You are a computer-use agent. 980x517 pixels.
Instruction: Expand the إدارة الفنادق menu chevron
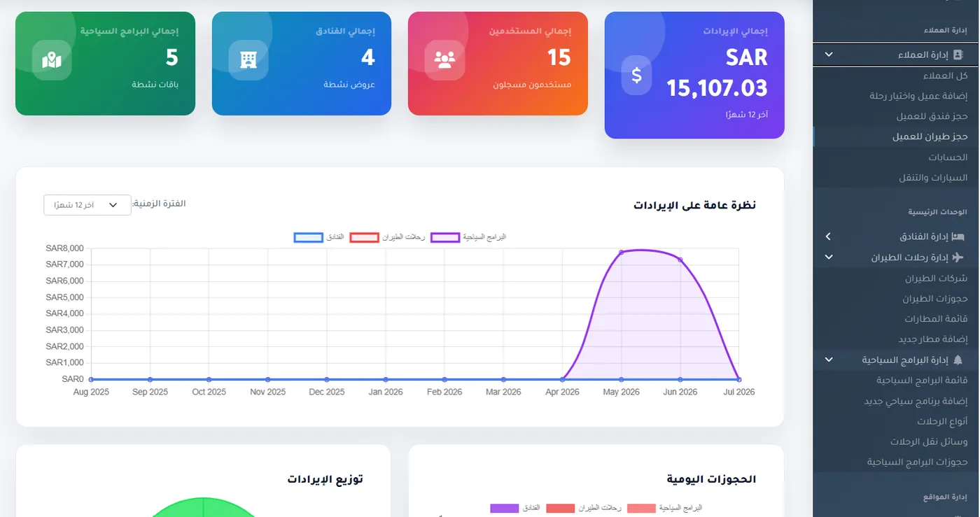point(829,237)
